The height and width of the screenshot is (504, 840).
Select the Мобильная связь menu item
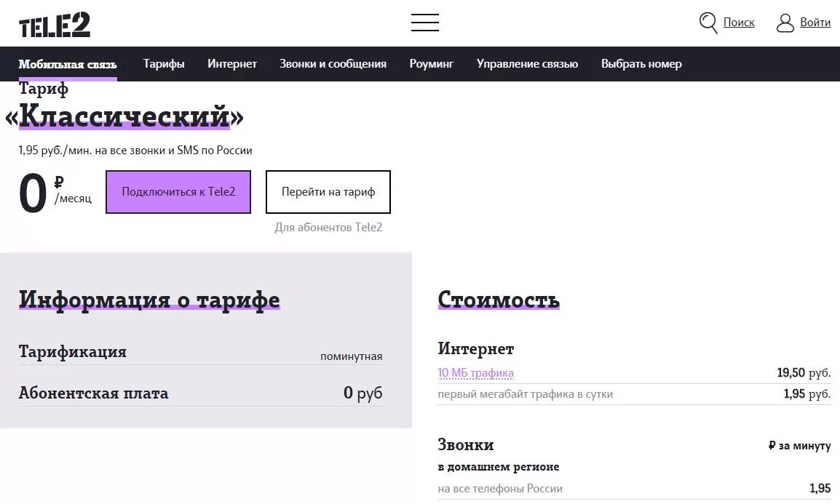68,64
